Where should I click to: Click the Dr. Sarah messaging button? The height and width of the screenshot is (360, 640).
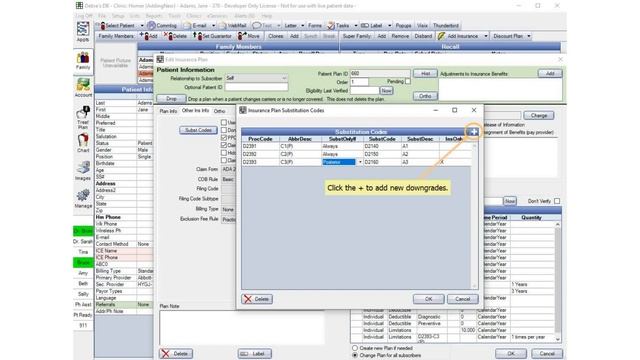click(83, 241)
